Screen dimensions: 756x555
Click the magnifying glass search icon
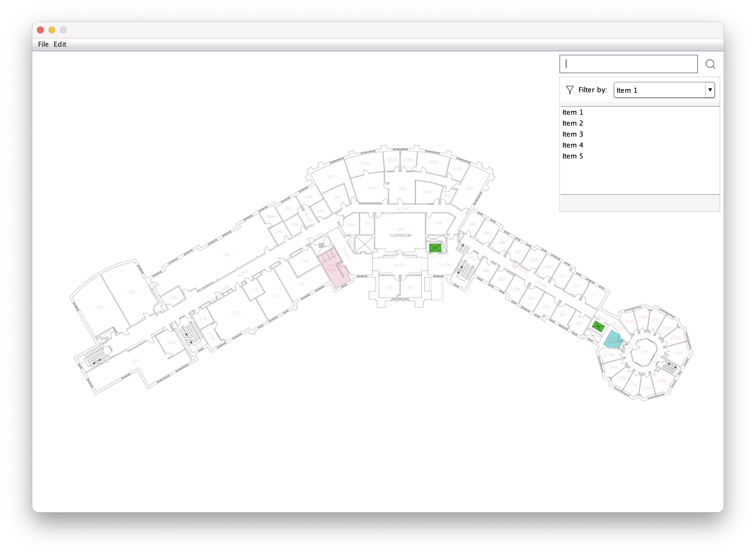[x=710, y=64]
